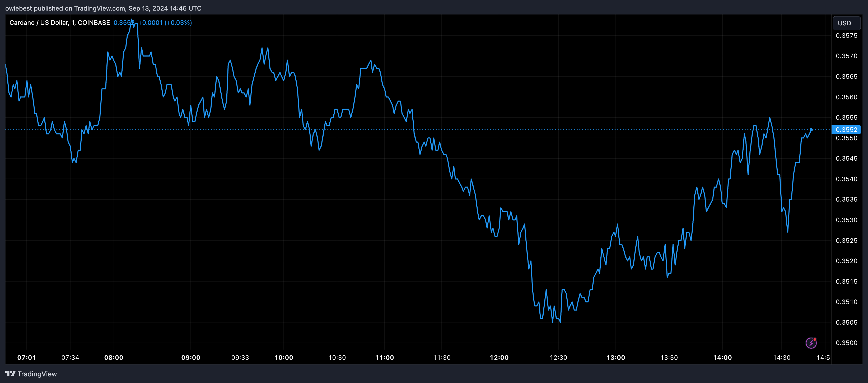
Task: Click the 10:30 time axis label
Action: tap(337, 357)
